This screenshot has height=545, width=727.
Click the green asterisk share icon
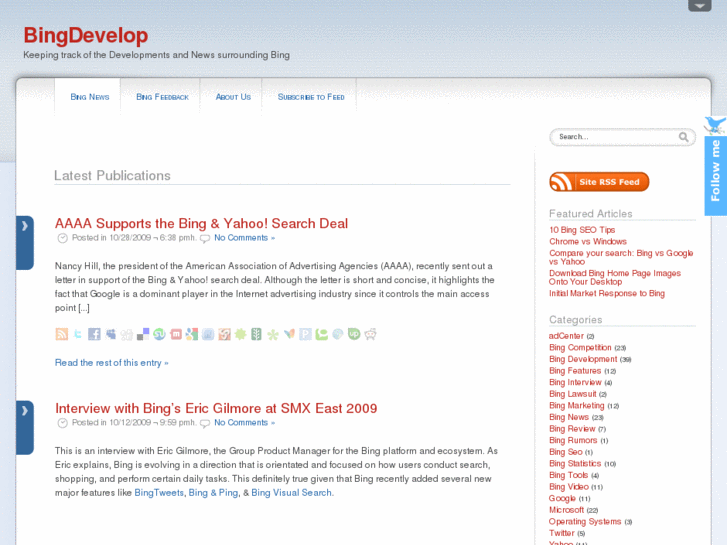[x=273, y=334]
